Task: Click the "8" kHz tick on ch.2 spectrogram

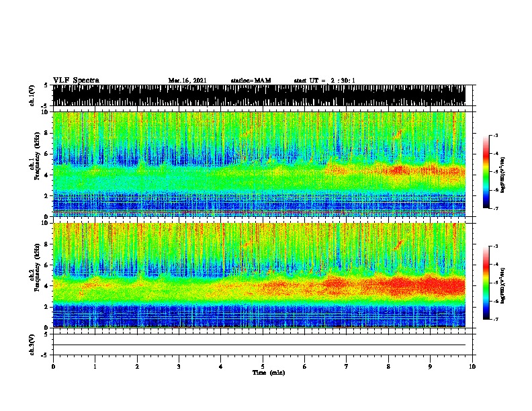Action: click(x=47, y=244)
